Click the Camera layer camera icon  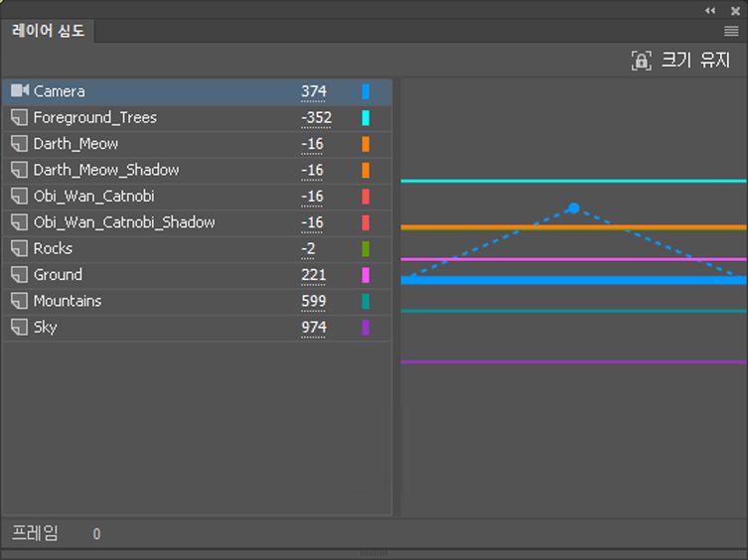20,90
